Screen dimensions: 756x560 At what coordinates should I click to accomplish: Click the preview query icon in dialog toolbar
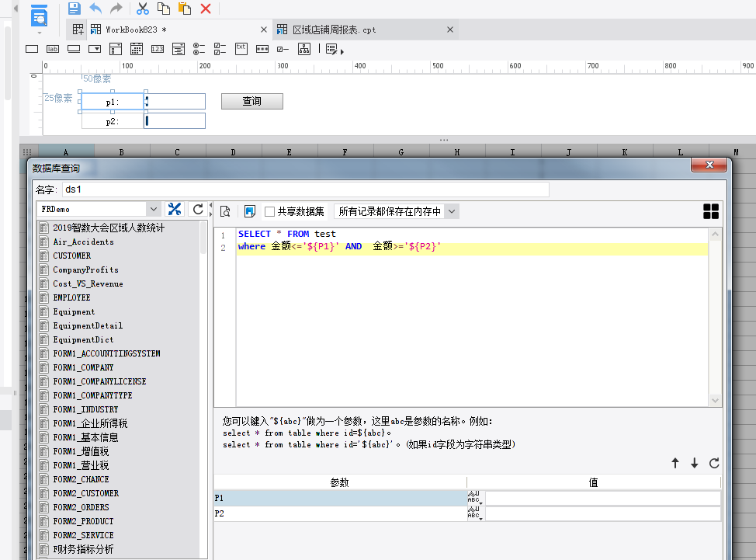pos(226,211)
